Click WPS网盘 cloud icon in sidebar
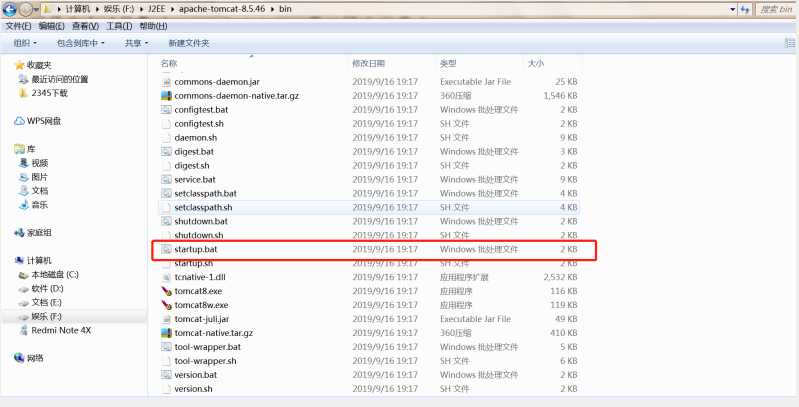This screenshot has width=799, height=407. pyautogui.click(x=19, y=121)
